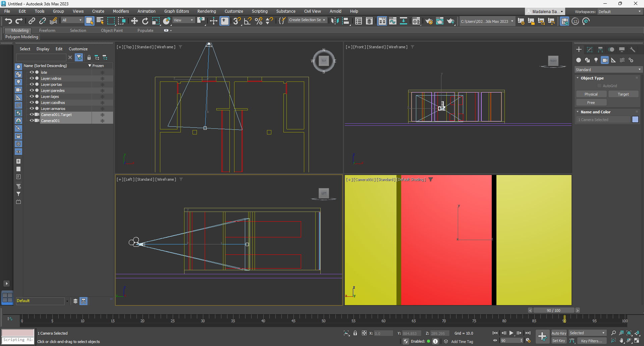Select the Move tool
The height and width of the screenshot is (346, 644).
click(135, 21)
